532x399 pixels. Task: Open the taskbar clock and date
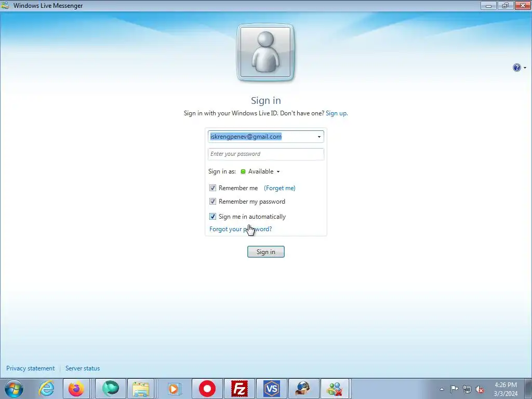pos(506,389)
